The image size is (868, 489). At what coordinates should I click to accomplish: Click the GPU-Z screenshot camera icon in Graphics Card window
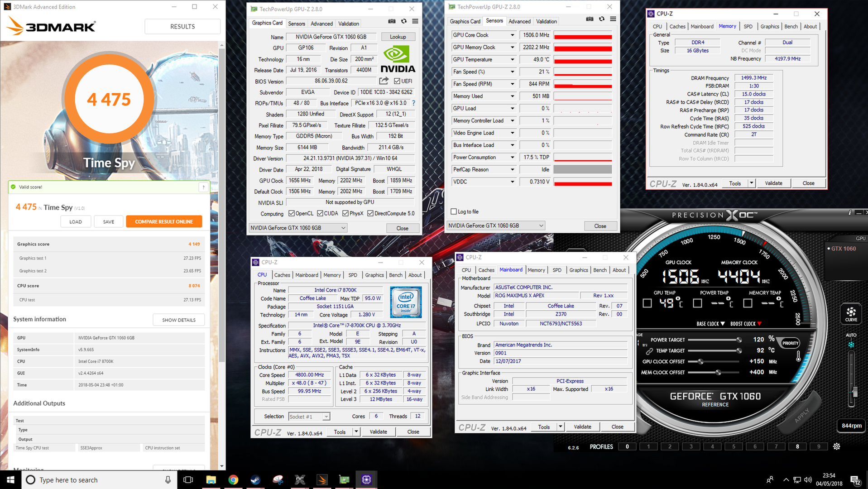[x=392, y=21]
